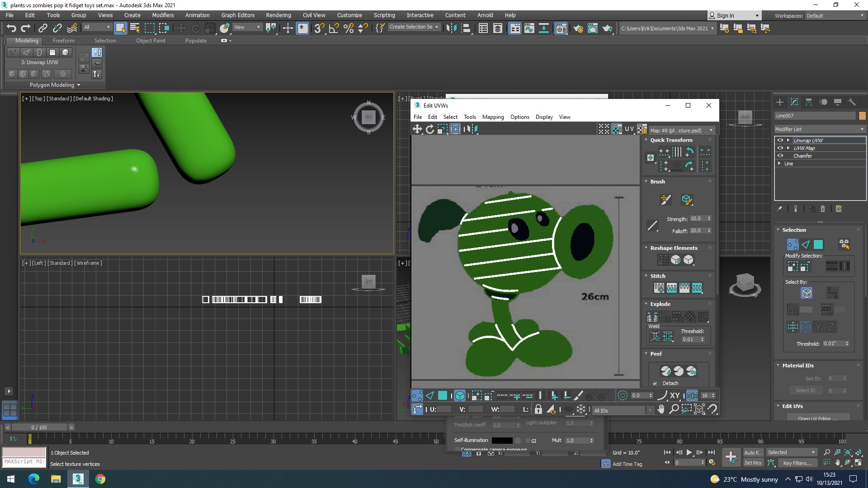This screenshot has width=868, height=488.
Task: Click the Angle Snap toggle icon
Action: coord(334,28)
